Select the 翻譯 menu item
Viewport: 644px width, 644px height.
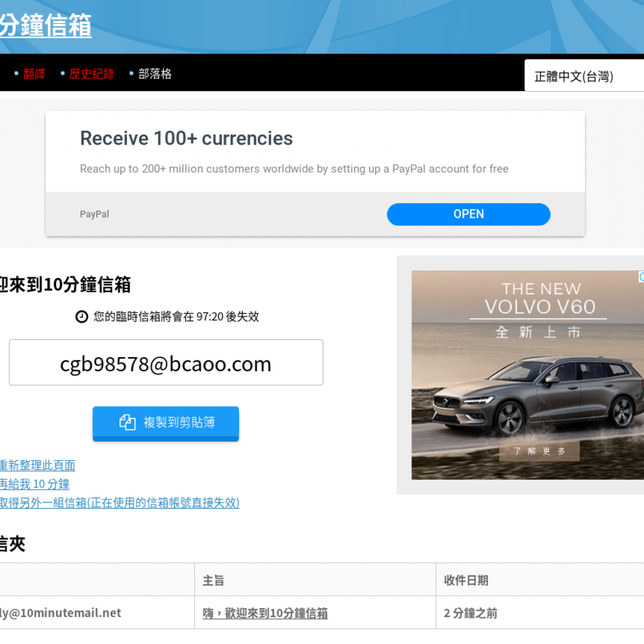tap(33, 74)
